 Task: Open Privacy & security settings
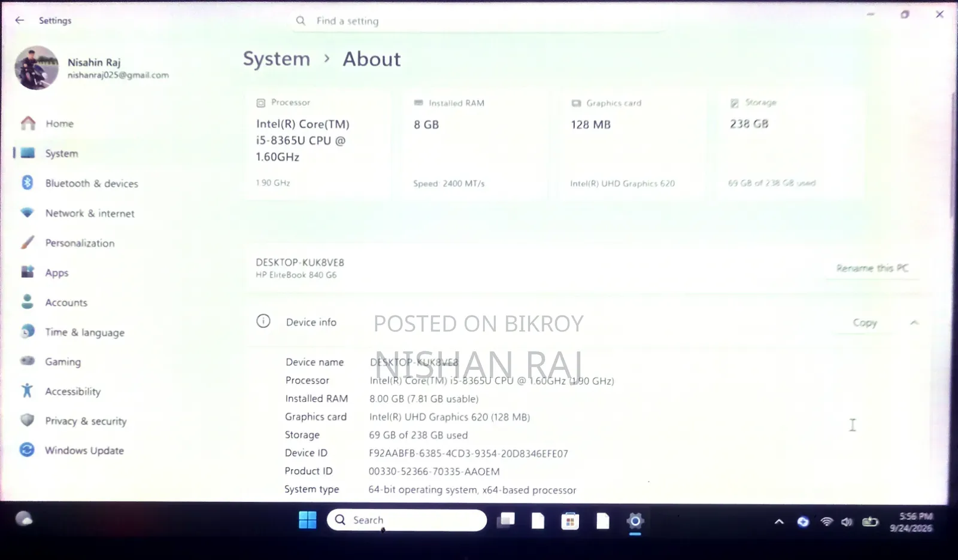pyautogui.click(x=86, y=421)
